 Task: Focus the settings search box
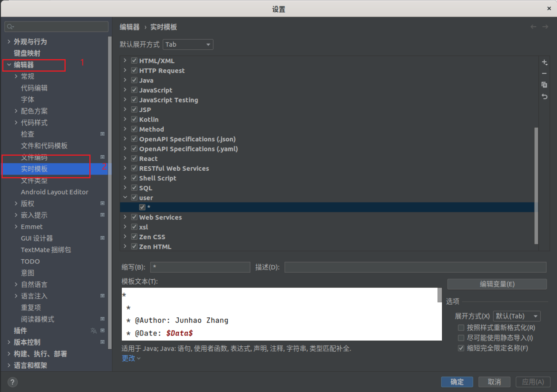click(x=57, y=26)
